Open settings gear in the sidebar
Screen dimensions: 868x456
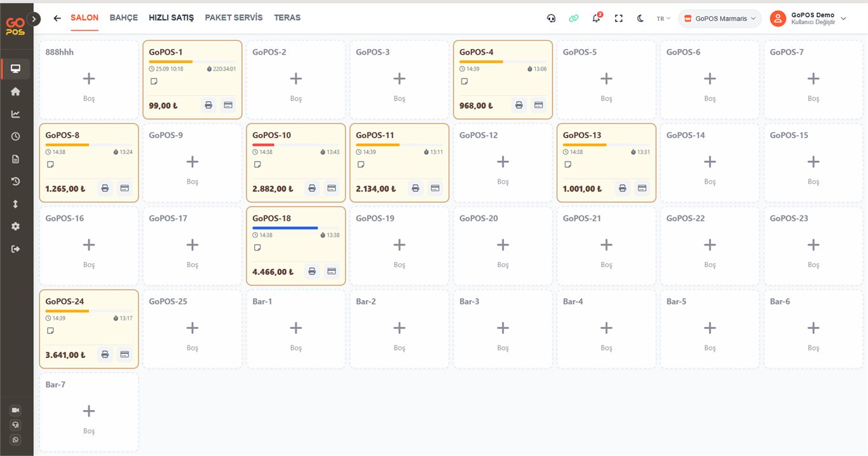(16, 226)
